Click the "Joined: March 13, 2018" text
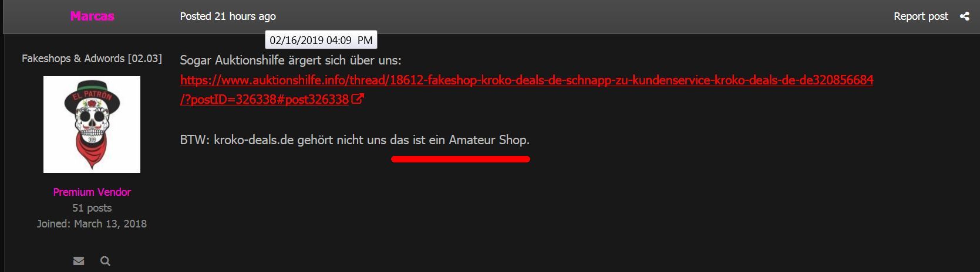 click(92, 224)
